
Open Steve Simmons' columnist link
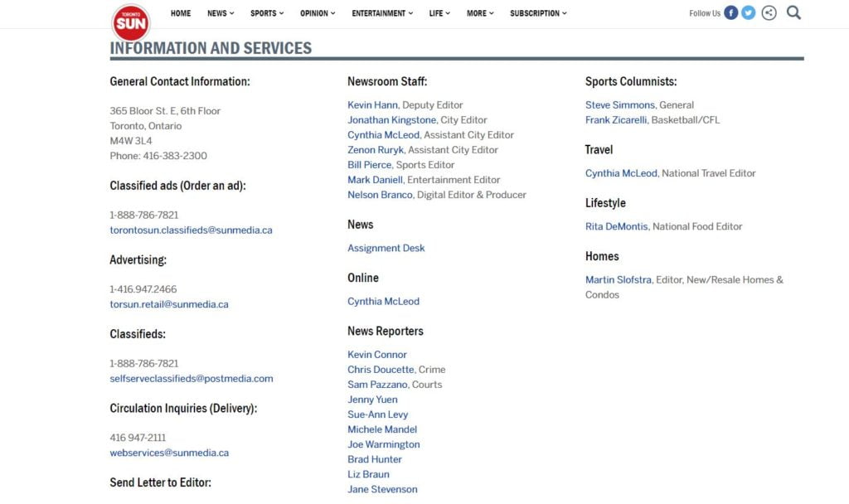620,105
